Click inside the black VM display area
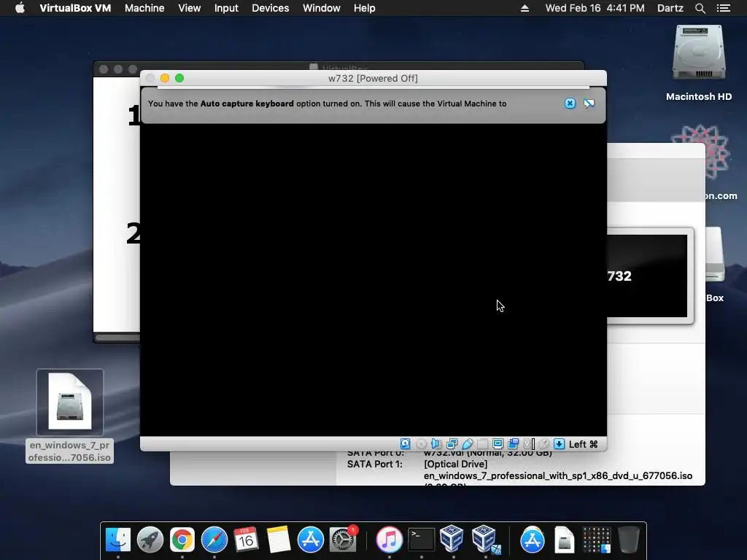 373,280
